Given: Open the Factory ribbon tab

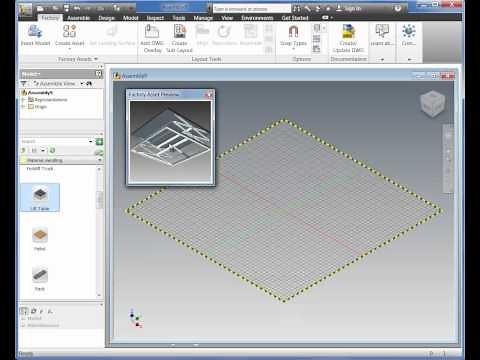Looking at the screenshot, I should tap(50, 18).
